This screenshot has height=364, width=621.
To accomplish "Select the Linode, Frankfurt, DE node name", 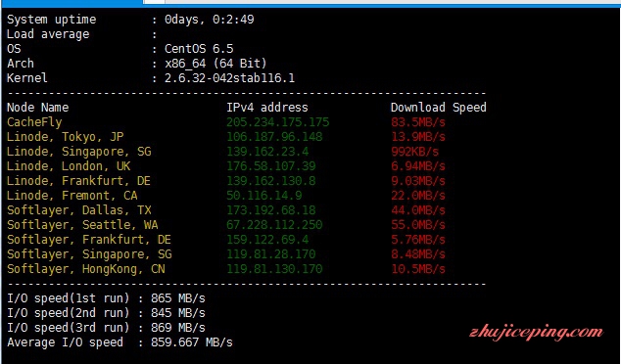I will tap(78, 181).
